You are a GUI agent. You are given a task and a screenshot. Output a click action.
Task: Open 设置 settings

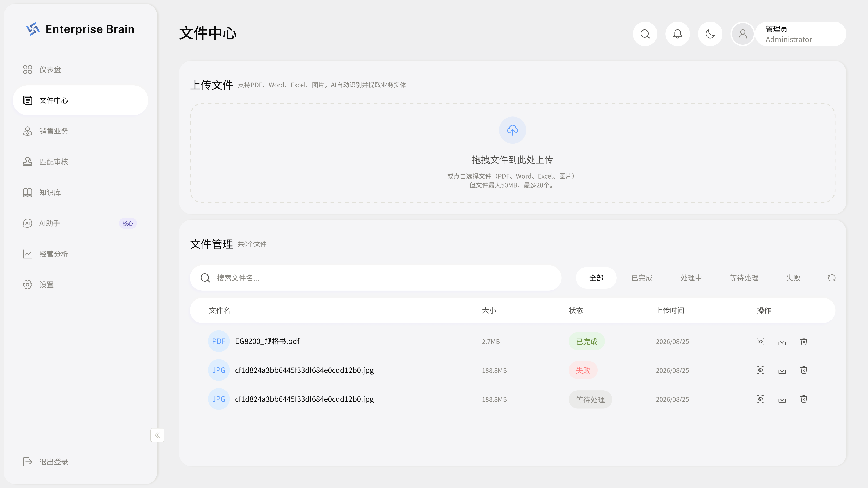[x=80, y=285]
